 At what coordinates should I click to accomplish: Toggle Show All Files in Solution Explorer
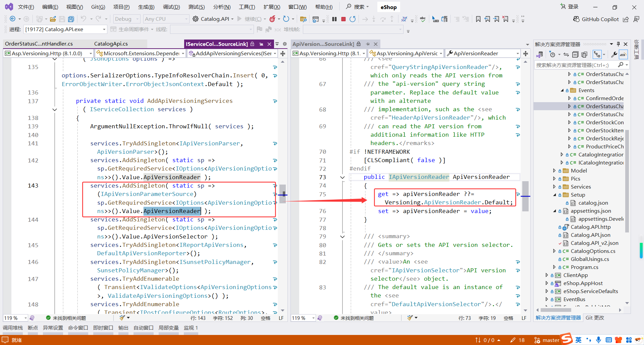[584, 54]
